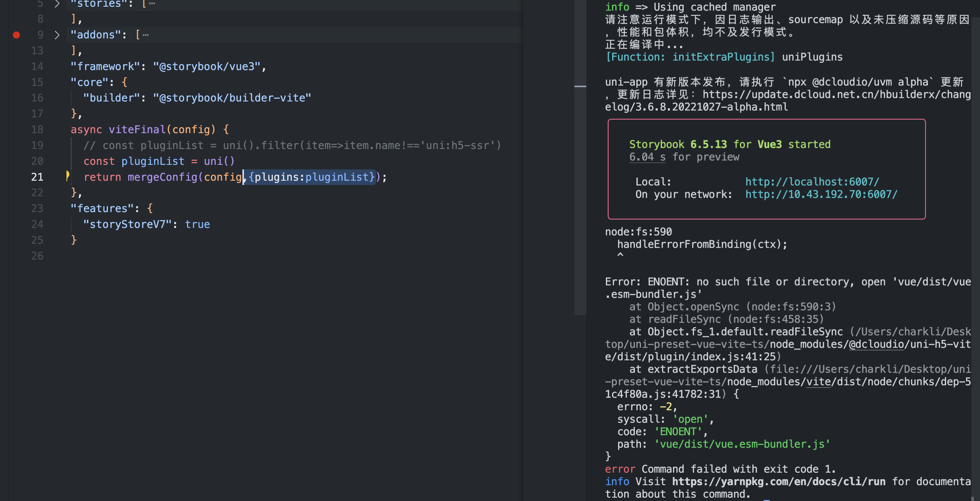Open the network URL http://10.43.192.70:6007/
980x501 pixels.
(821, 194)
